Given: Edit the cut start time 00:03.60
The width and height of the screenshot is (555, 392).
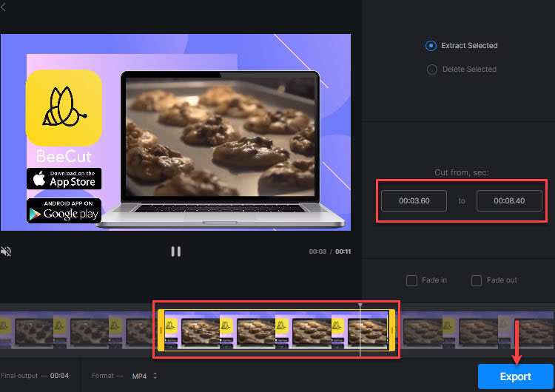Looking at the screenshot, I should tap(414, 200).
